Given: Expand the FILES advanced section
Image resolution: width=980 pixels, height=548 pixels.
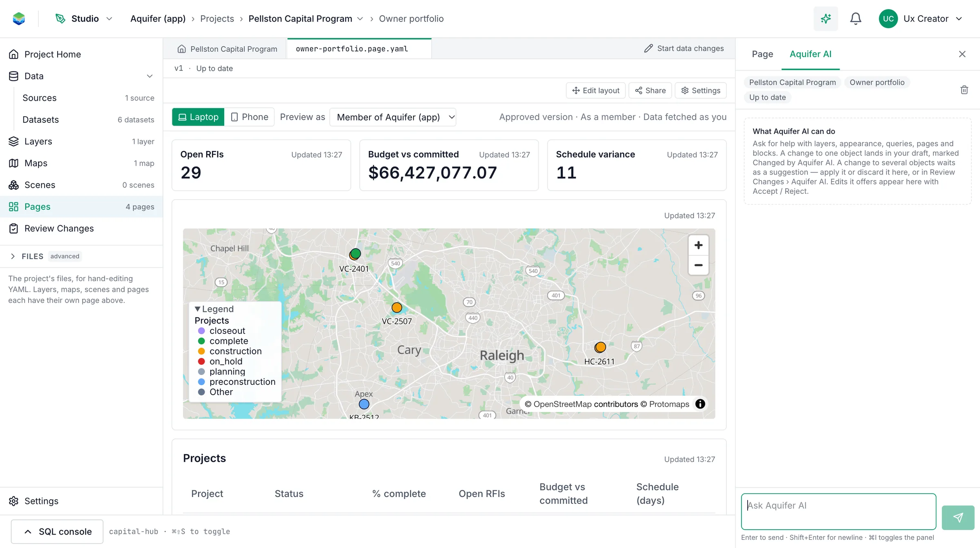Looking at the screenshot, I should pyautogui.click(x=13, y=256).
